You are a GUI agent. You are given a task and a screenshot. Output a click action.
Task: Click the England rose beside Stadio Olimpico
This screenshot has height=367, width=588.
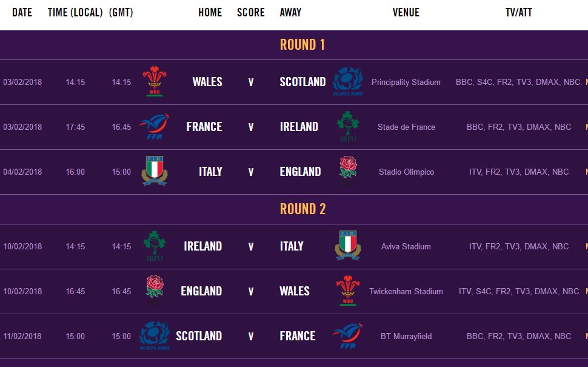(x=348, y=171)
